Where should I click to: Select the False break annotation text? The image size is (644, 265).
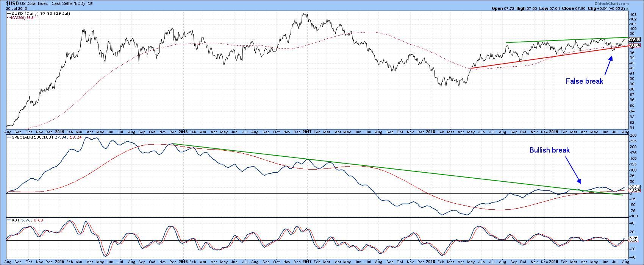(x=584, y=81)
